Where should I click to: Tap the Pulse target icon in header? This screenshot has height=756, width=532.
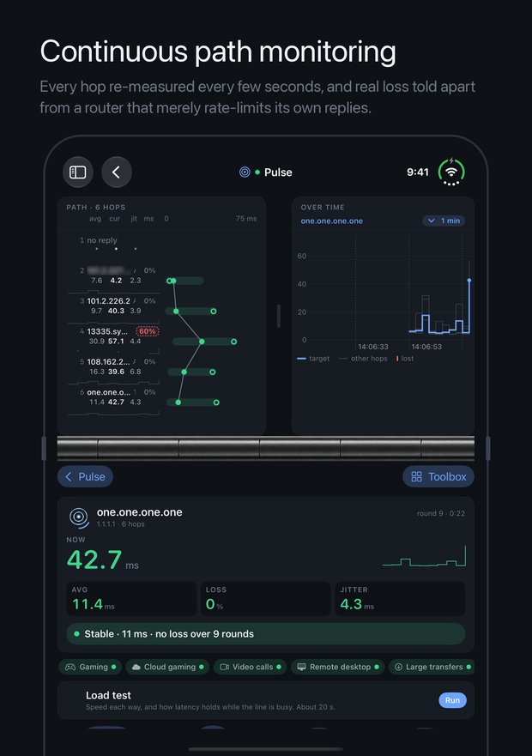(245, 172)
